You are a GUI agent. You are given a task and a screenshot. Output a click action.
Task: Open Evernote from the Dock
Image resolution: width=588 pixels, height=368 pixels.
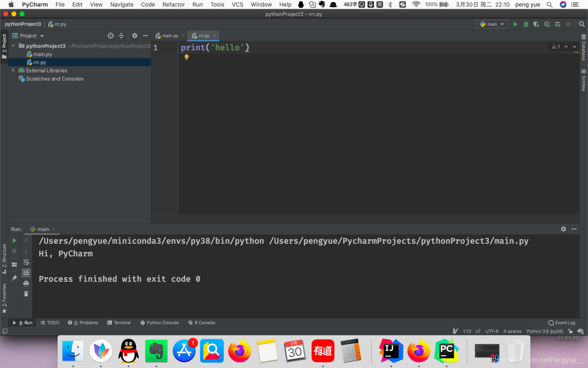[156, 351]
